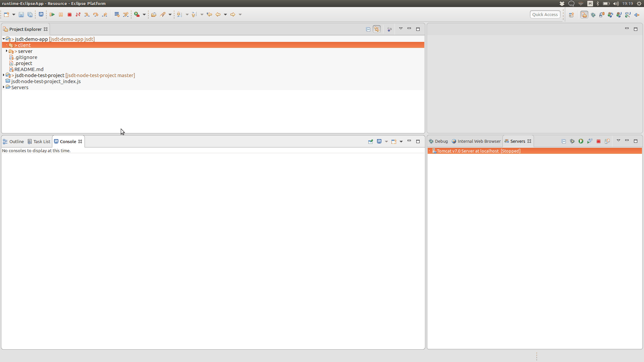
Task: Click the Save All files icon
Action: [x=30, y=15]
